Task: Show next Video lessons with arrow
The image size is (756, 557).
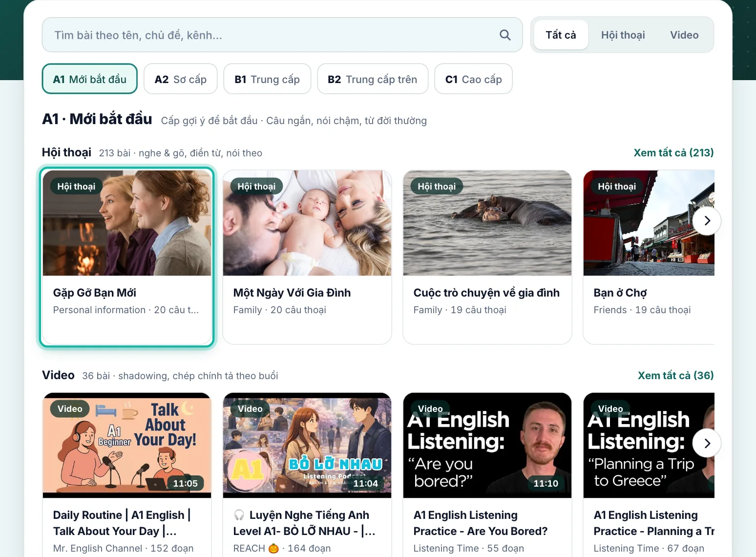Action: 707,443
